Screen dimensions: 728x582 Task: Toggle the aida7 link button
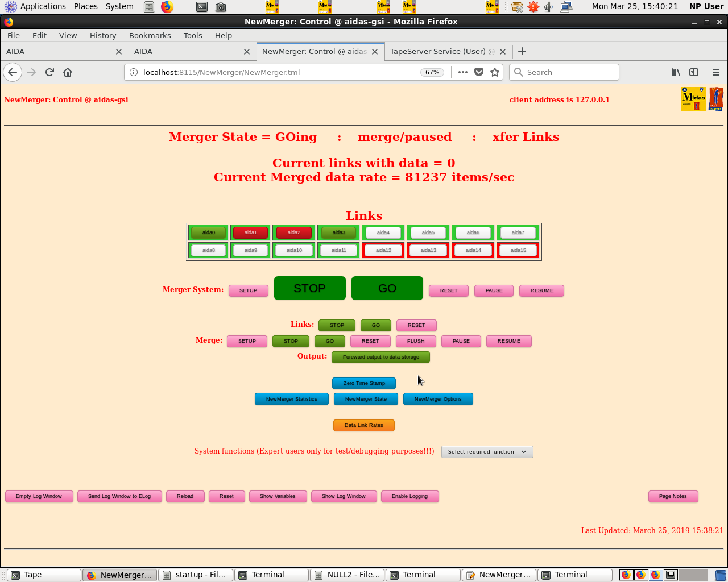point(518,232)
